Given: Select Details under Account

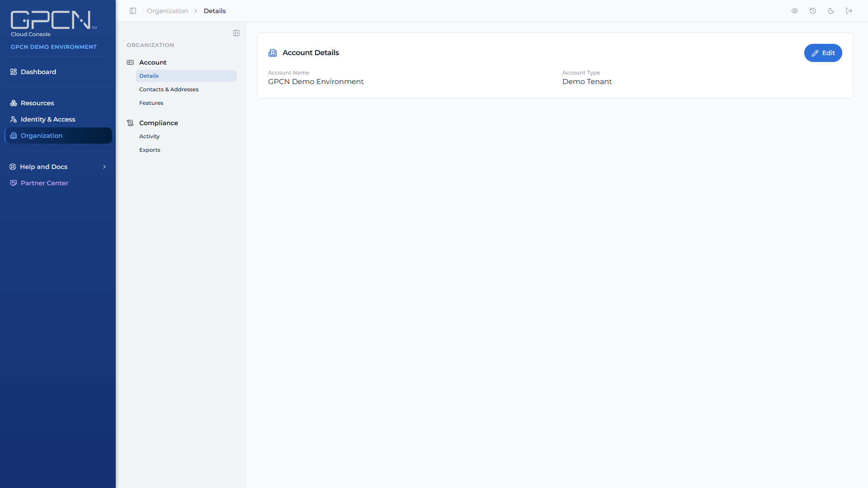Looking at the screenshot, I should pos(186,76).
